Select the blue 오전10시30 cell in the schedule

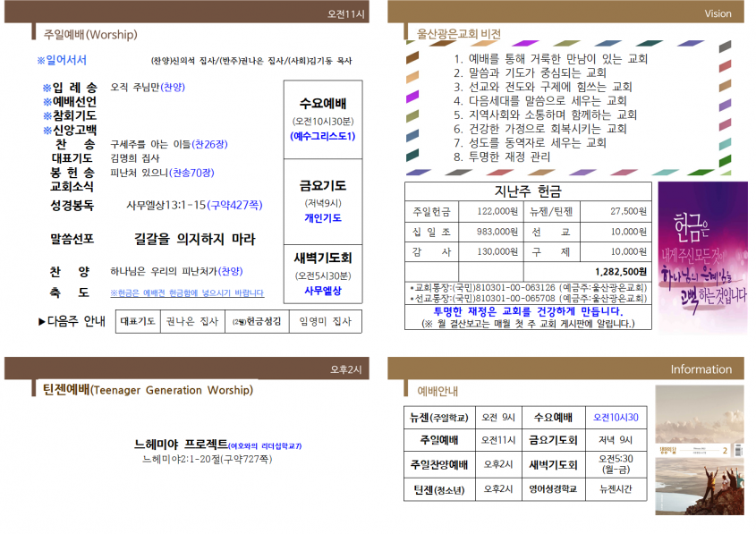pyautogui.click(x=616, y=418)
